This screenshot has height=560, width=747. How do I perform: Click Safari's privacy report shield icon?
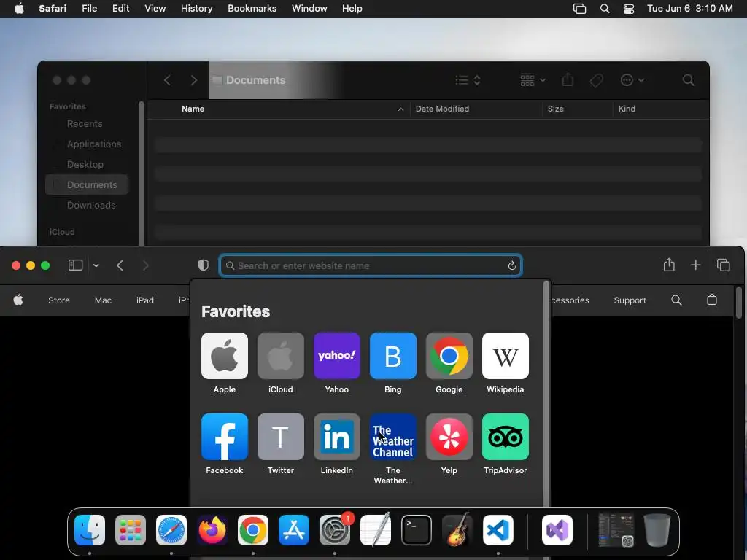click(204, 265)
